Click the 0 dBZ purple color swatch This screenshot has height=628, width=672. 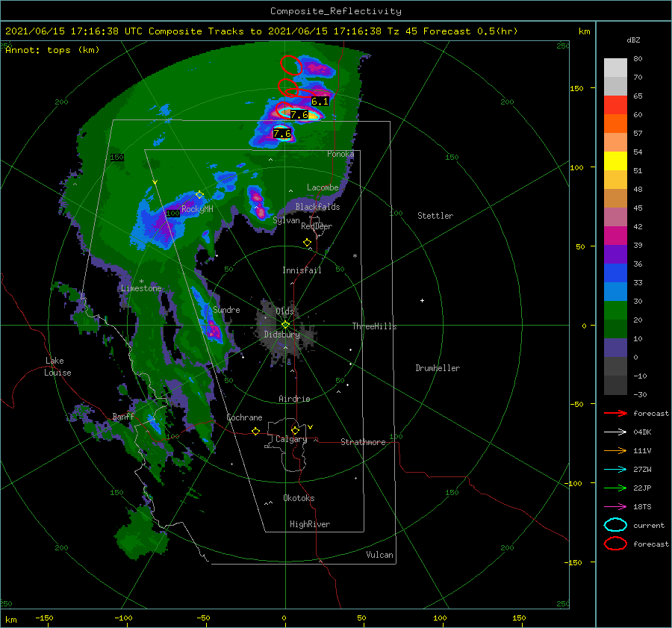pos(615,348)
